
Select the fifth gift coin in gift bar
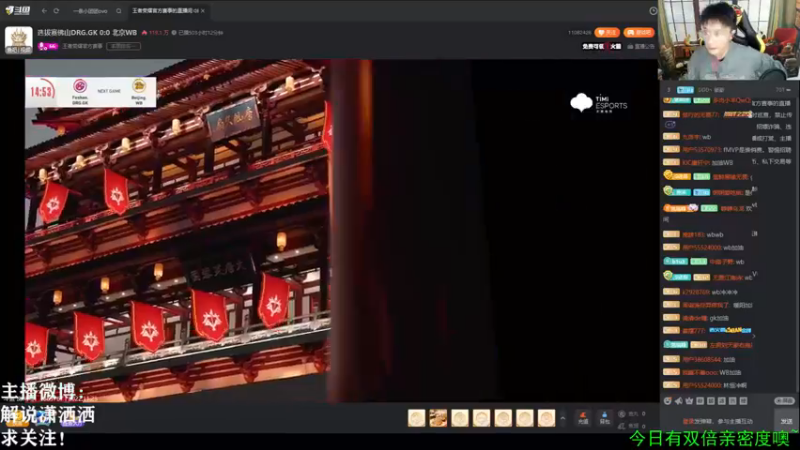point(503,418)
